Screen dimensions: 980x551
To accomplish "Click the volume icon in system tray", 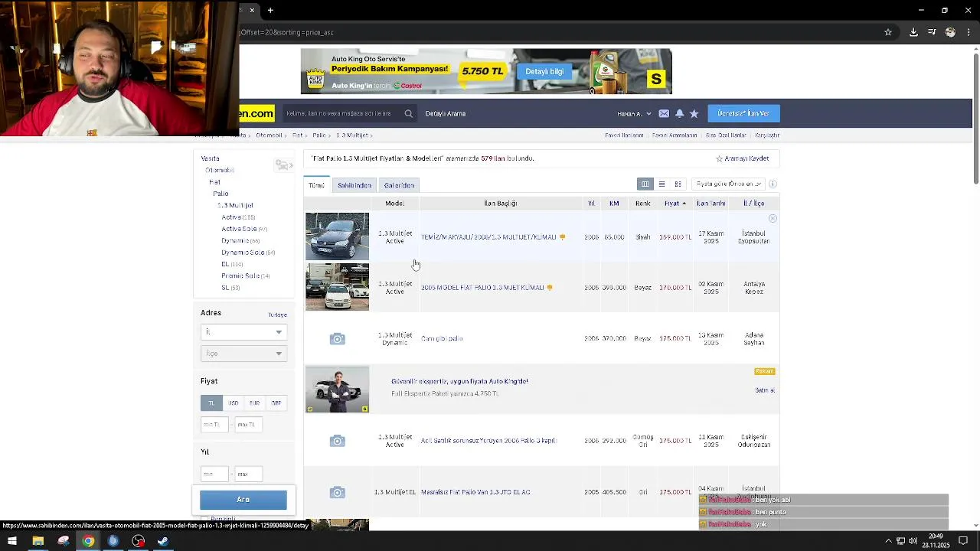I will pos(913,541).
